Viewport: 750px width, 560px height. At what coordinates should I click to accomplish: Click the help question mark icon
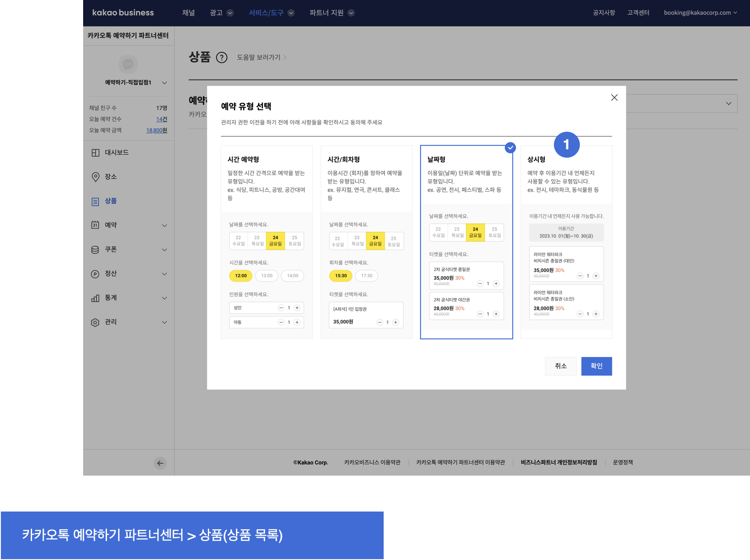pyautogui.click(x=221, y=58)
